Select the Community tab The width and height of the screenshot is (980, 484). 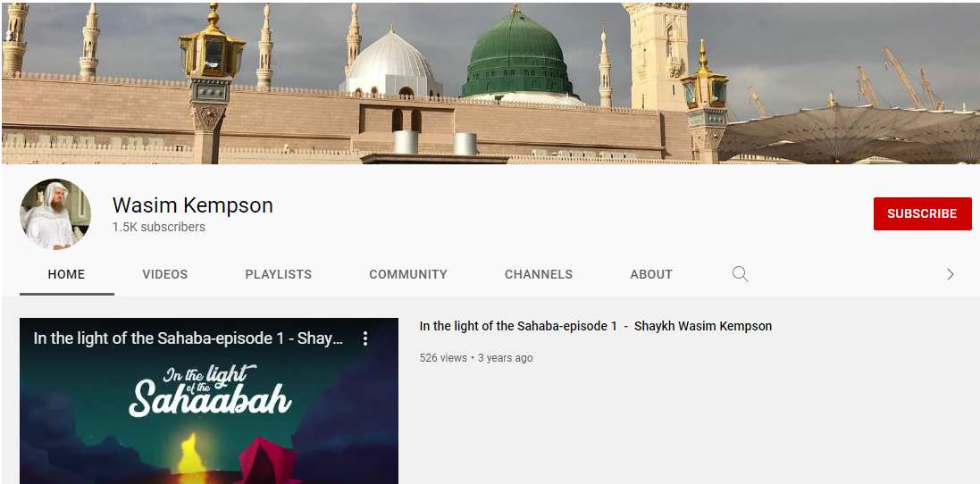(408, 274)
